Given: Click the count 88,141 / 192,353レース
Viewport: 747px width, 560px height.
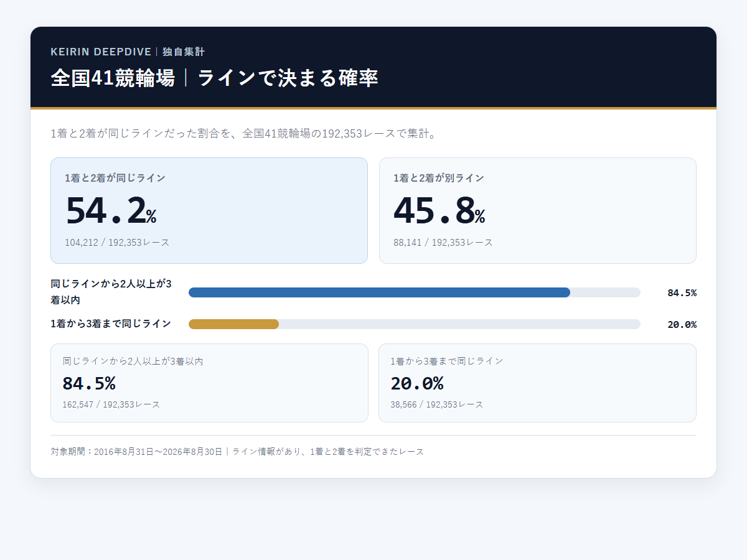Looking at the screenshot, I should [443, 242].
